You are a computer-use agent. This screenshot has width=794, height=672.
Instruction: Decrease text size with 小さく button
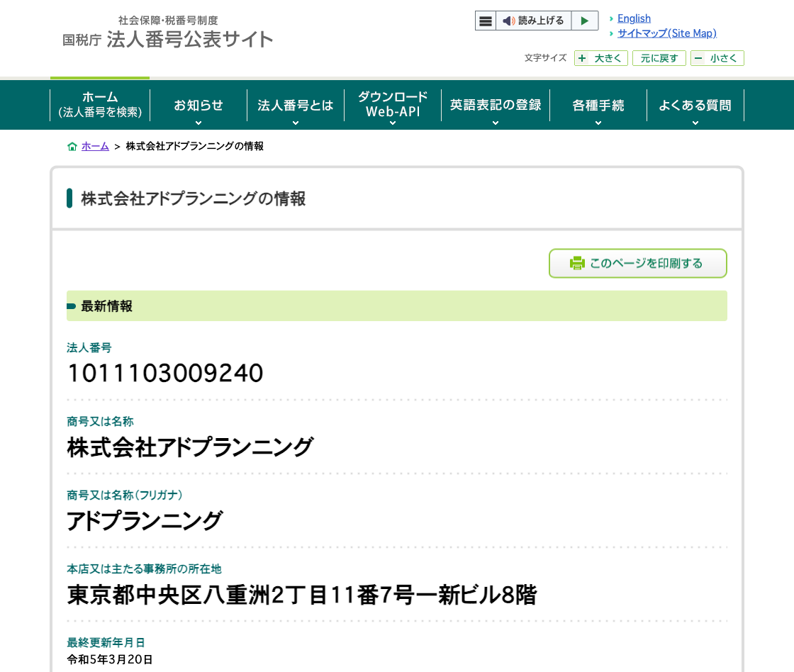(x=717, y=58)
